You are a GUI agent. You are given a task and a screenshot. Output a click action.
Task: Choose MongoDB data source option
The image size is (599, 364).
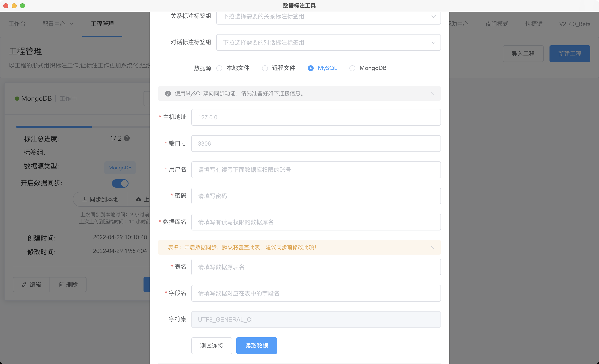point(352,68)
